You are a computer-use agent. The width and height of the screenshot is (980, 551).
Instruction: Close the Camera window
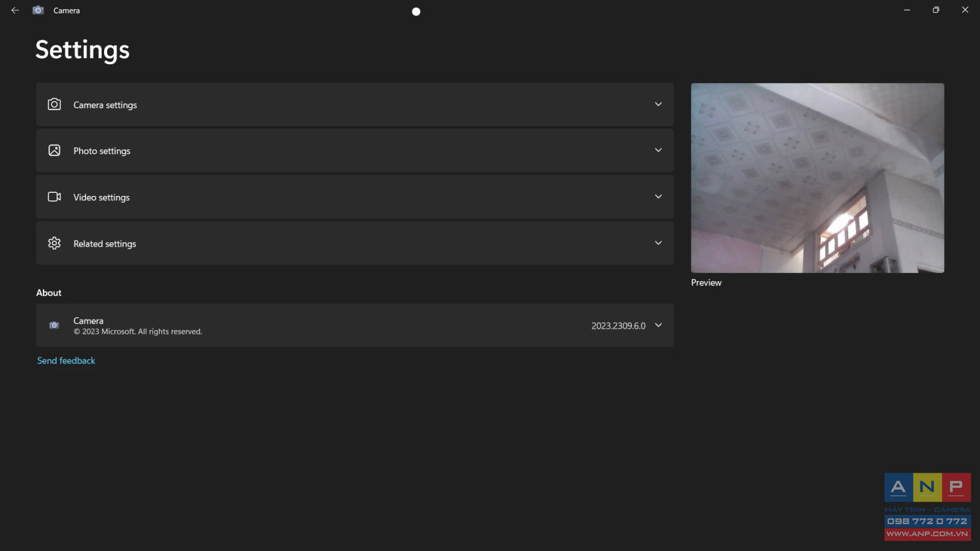click(965, 10)
